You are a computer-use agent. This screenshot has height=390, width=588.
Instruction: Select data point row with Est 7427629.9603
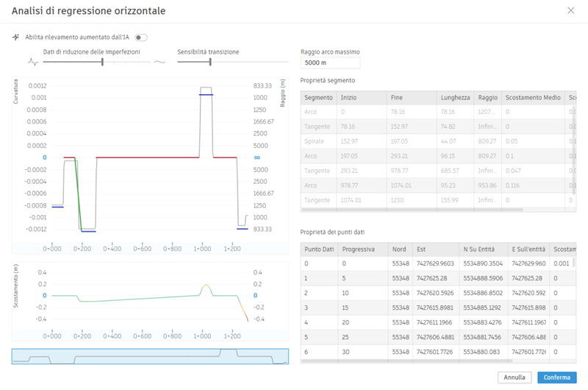click(438, 263)
